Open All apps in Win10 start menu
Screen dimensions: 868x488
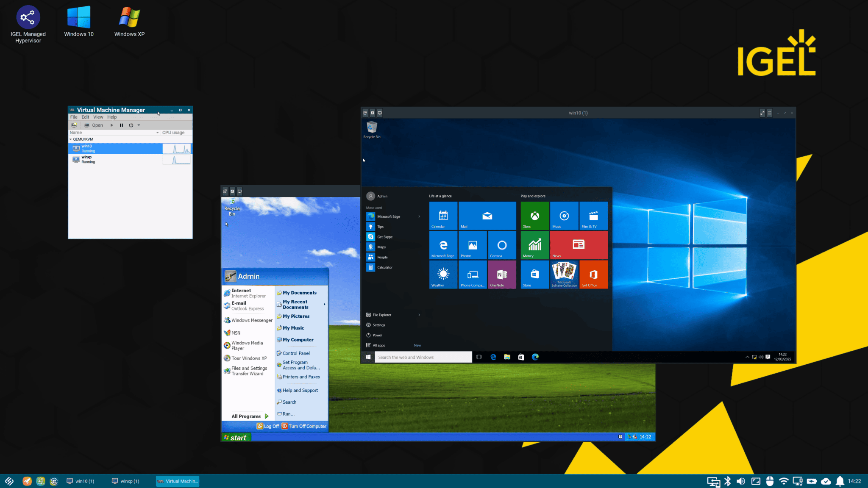(376, 345)
